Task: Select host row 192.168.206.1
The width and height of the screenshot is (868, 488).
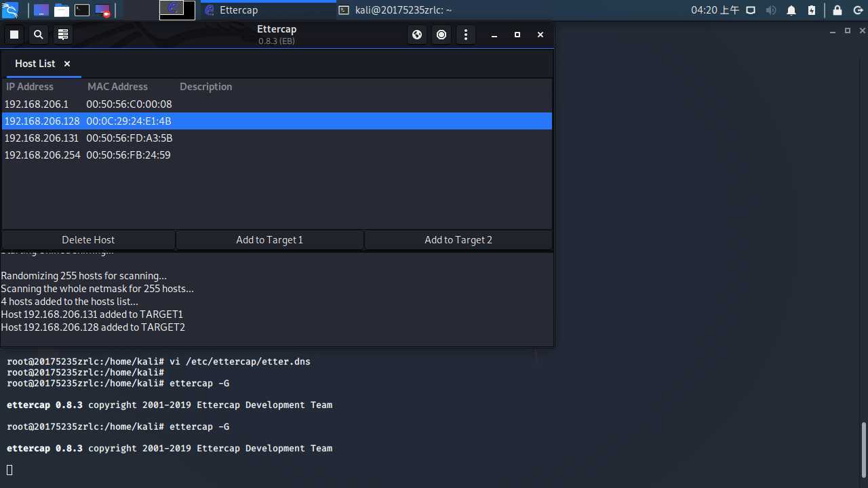Action: 277,104
